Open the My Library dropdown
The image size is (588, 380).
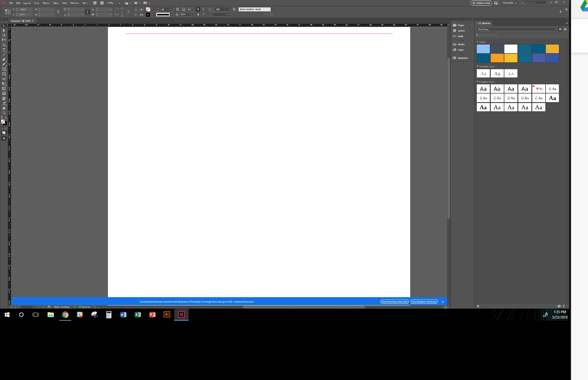(x=517, y=29)
